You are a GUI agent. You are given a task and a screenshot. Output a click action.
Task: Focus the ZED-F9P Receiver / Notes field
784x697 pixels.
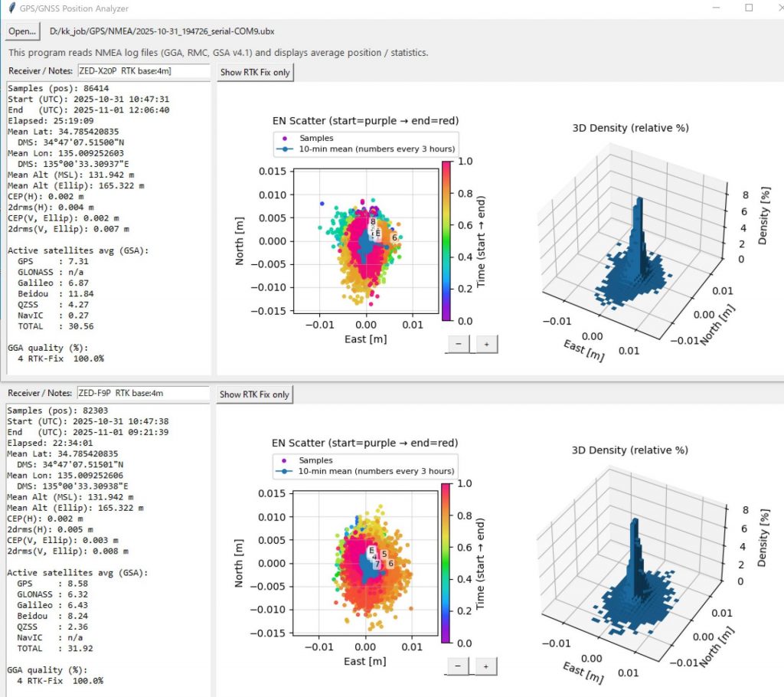pyautogui.click(x=142, y=393)
